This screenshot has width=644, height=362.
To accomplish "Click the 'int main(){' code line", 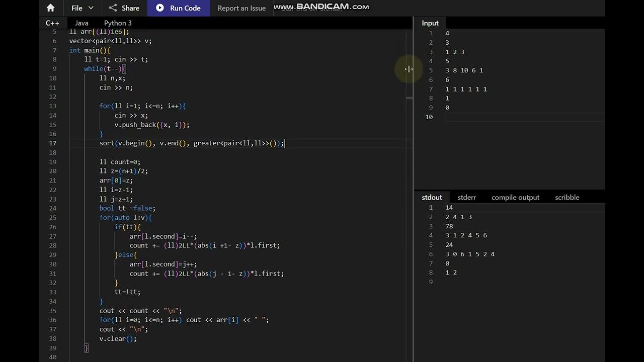I will (90, 50).
